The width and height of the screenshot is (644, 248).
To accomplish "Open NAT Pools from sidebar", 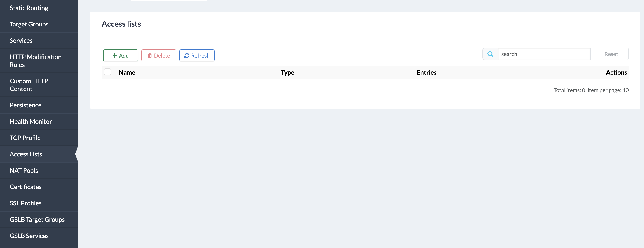I will pyautogui.click(x=24, y=171).
